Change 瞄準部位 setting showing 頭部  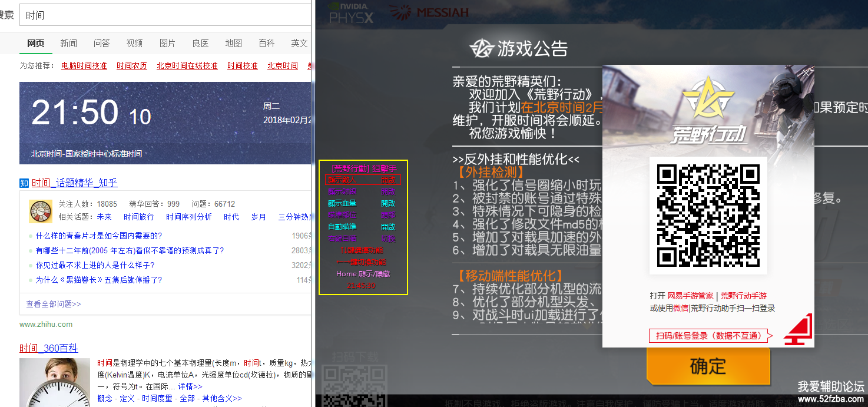coord(363,215)
